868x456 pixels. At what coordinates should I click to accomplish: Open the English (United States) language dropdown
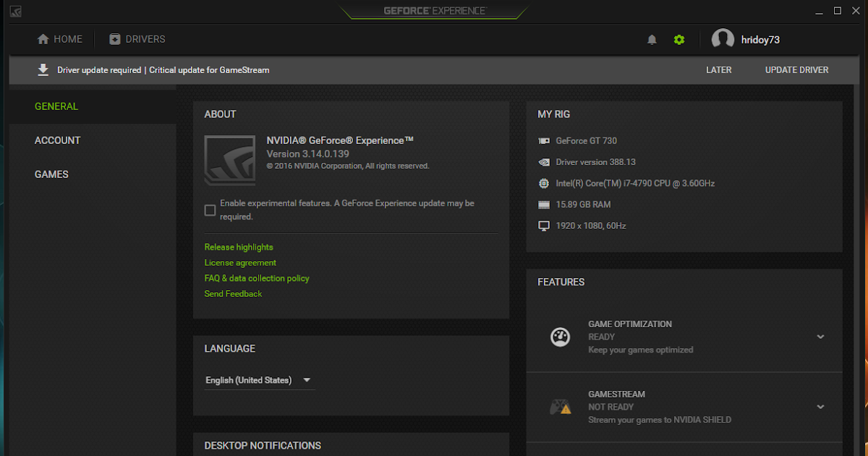coord(260,380)
